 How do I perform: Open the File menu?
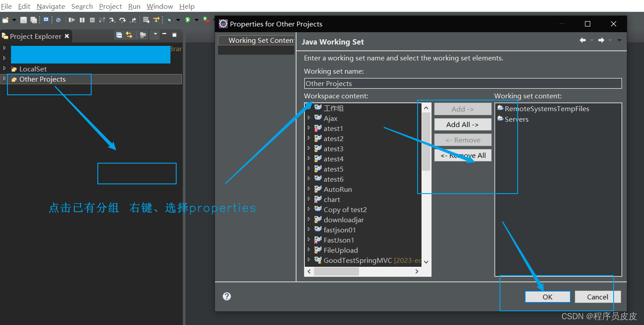tap(7, 6)
